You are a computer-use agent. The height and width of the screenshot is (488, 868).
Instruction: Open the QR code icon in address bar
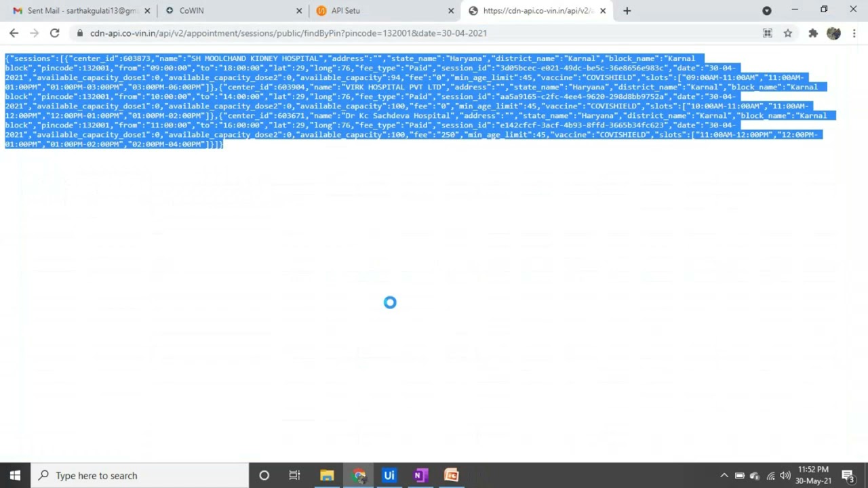click(768, 33)
